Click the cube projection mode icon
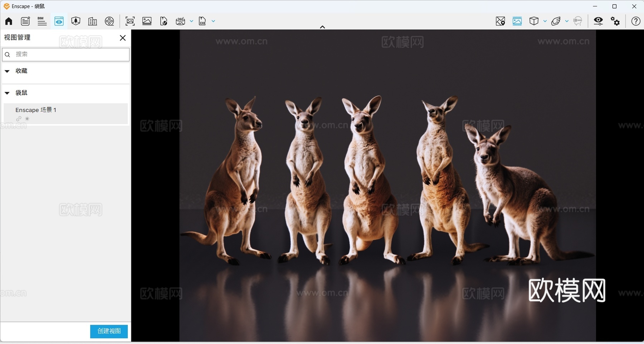The height and width of the screenshot is (344, 644). click(534, 21)
